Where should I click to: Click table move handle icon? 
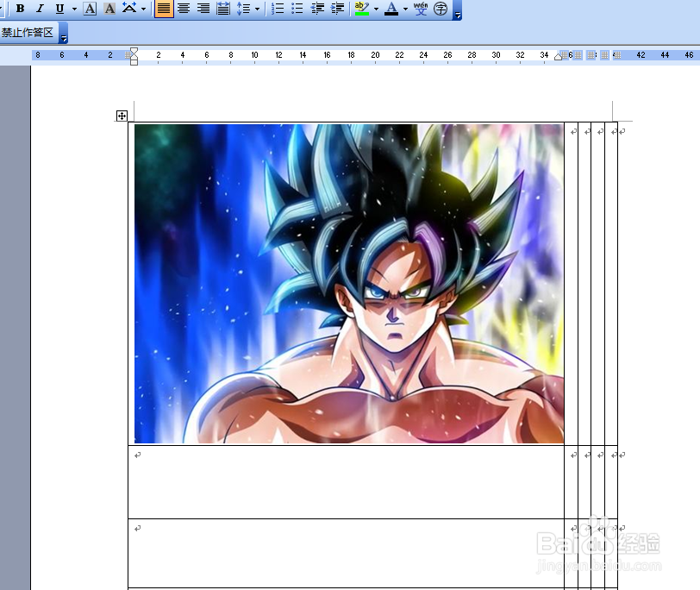pyautogui.click(x=122, y=116)
